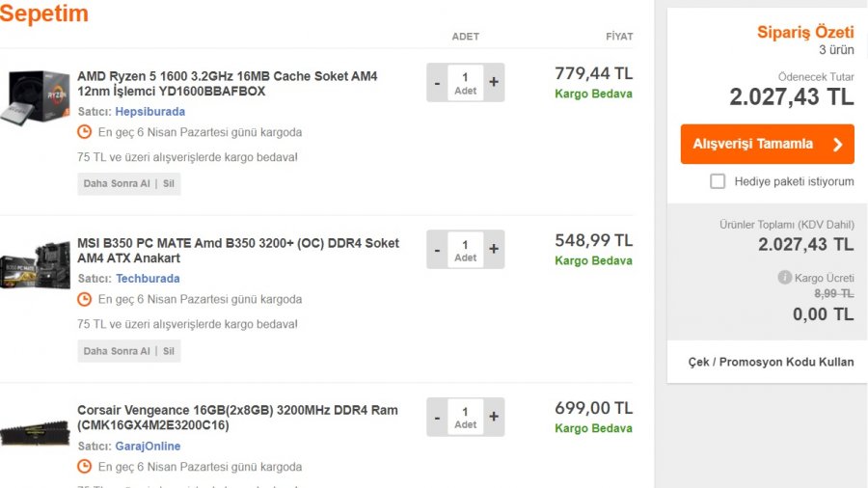Increase quantity of MSI B350 motherboard
Screen dimensions: 868x488
pos(494,250)
